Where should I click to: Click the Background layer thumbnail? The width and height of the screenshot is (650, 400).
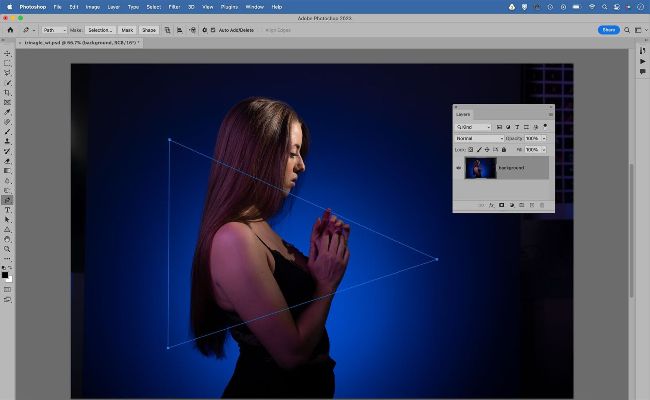(481, 168)
